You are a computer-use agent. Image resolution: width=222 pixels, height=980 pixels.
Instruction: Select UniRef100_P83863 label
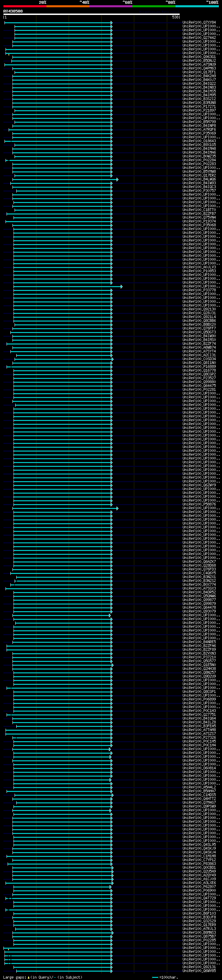199,864
